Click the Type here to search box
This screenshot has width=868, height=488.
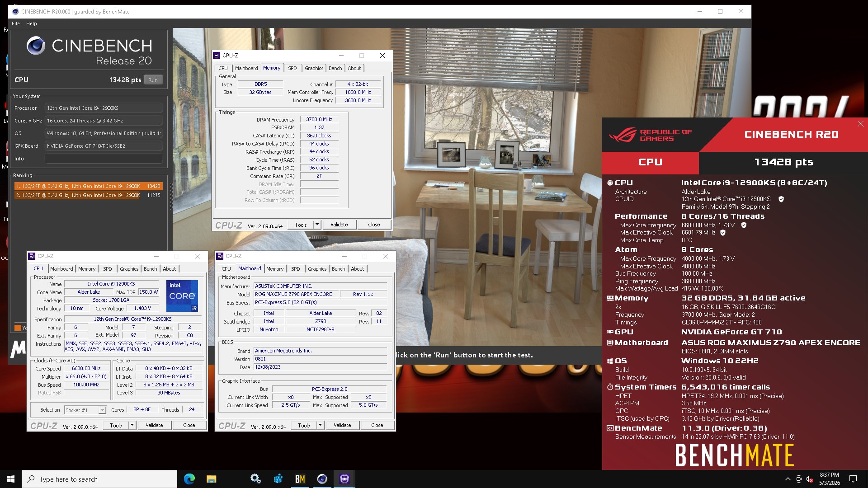[x=99, y=479]
